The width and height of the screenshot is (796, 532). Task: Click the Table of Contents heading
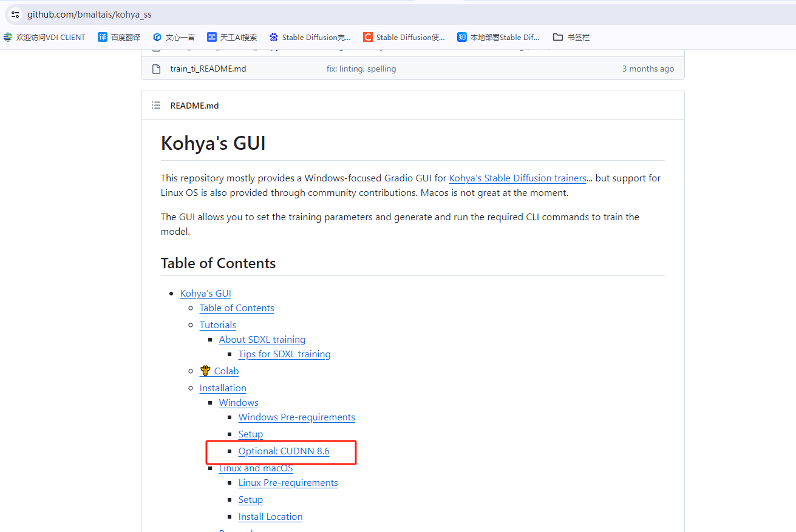218,263
